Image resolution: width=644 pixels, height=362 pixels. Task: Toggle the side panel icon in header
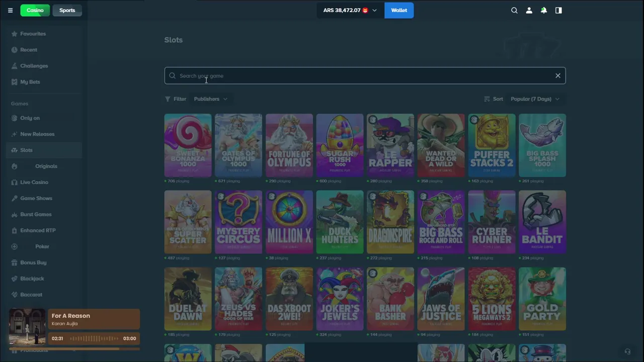click(558, 11)
